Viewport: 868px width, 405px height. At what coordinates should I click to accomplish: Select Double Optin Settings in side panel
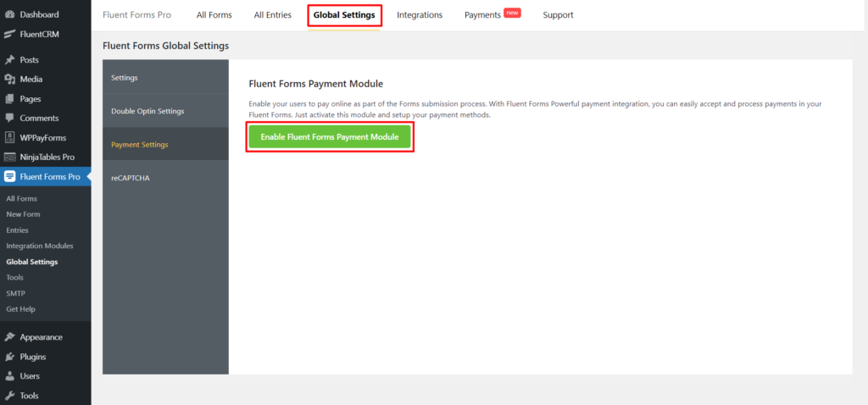coord(147,111)
